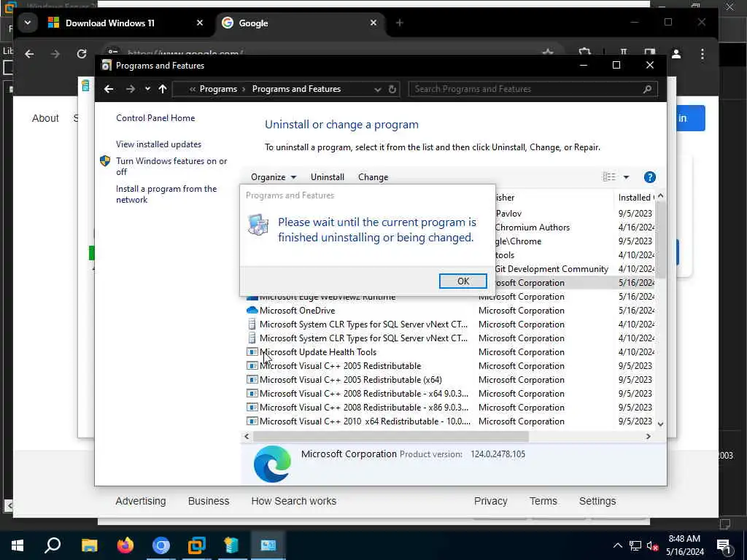Open Chrome profile icon
The height and width of the screenshot is (560, 747).
pyautogui.click(x=676, y=54)
